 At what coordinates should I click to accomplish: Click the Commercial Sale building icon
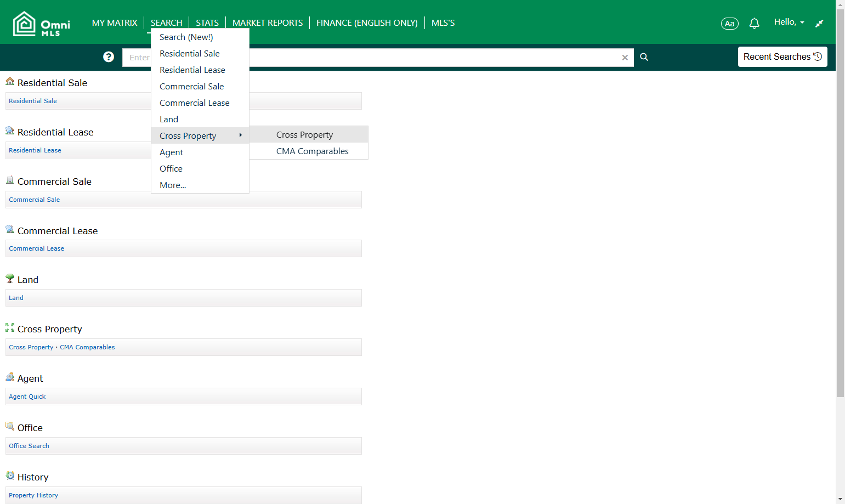10,180
